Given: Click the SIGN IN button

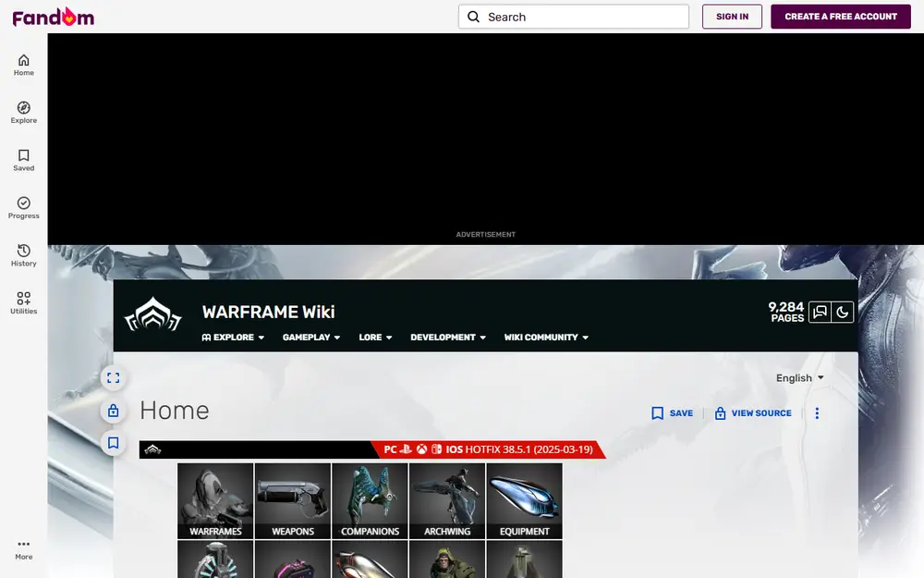Looking at the screenshot, I should click(x=732, y=17).
